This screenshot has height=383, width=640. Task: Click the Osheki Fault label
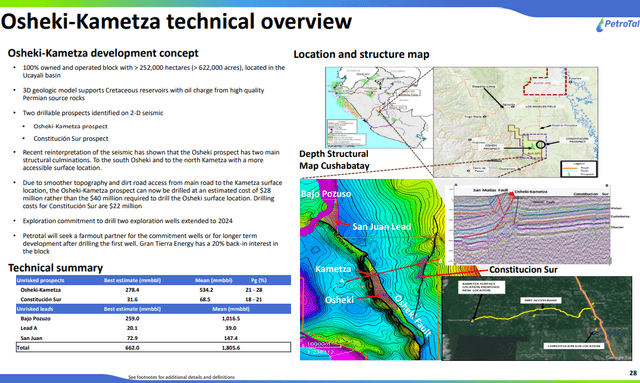413,315
